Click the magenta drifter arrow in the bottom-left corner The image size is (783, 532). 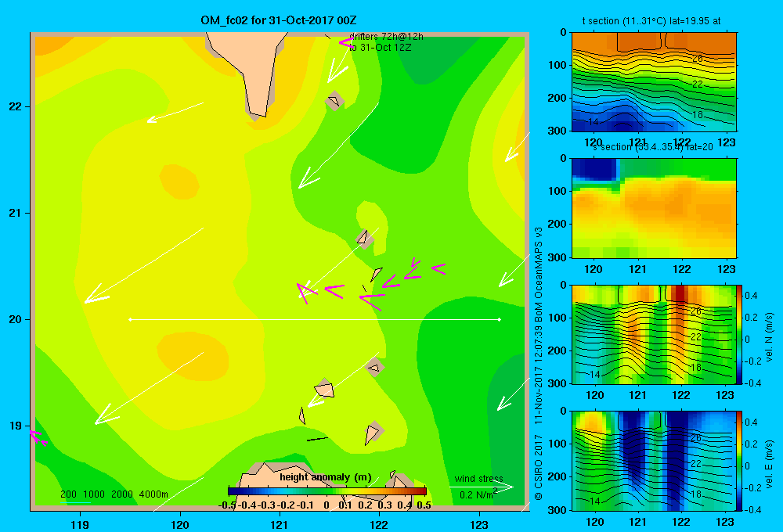[38, 437]
